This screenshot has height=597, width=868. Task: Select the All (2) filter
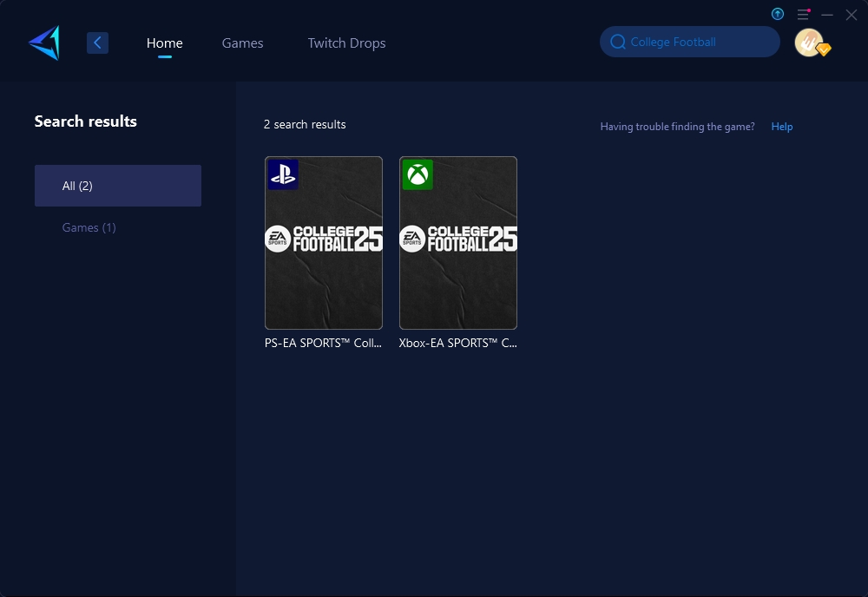click(118, 186)
